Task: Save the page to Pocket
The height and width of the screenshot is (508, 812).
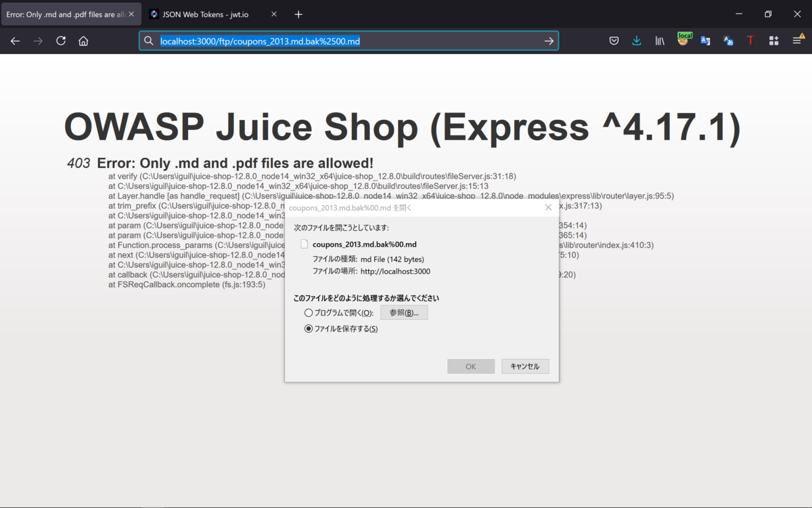Action: [x=614, y=41]
